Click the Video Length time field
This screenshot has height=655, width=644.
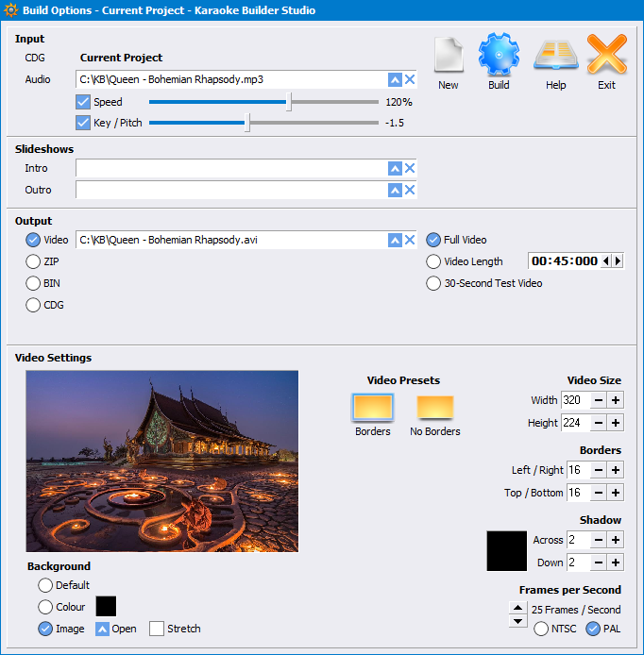coord(565,261)
